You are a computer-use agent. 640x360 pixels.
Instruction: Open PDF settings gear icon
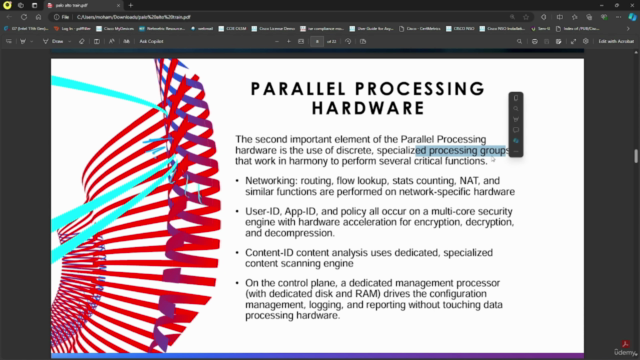tap(586, 41)
